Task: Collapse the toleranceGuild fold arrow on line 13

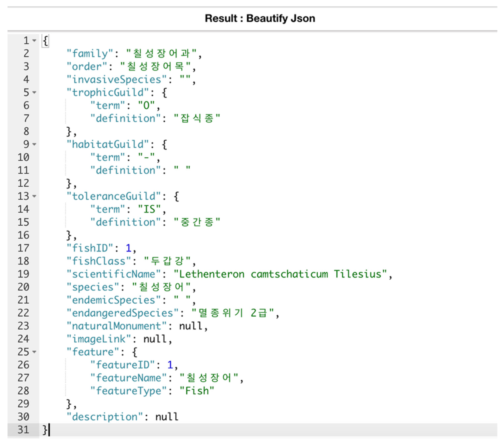Action: [x=34, y=196]
